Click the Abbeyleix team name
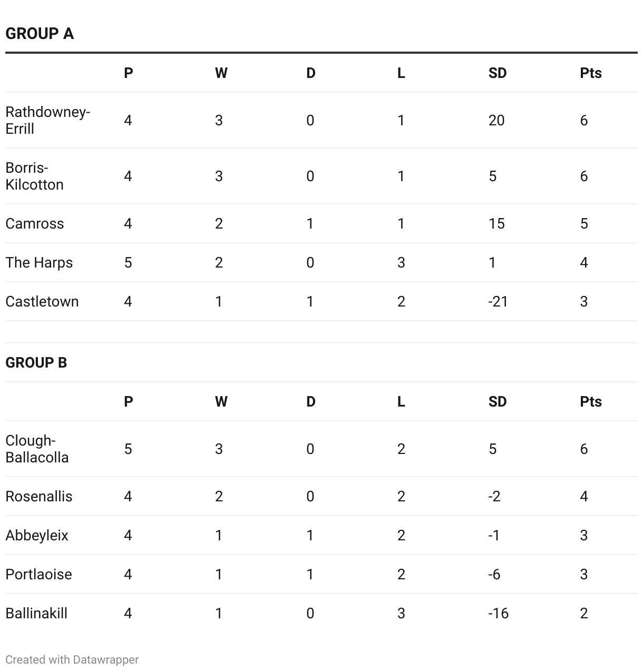 (x=37, y=535)
